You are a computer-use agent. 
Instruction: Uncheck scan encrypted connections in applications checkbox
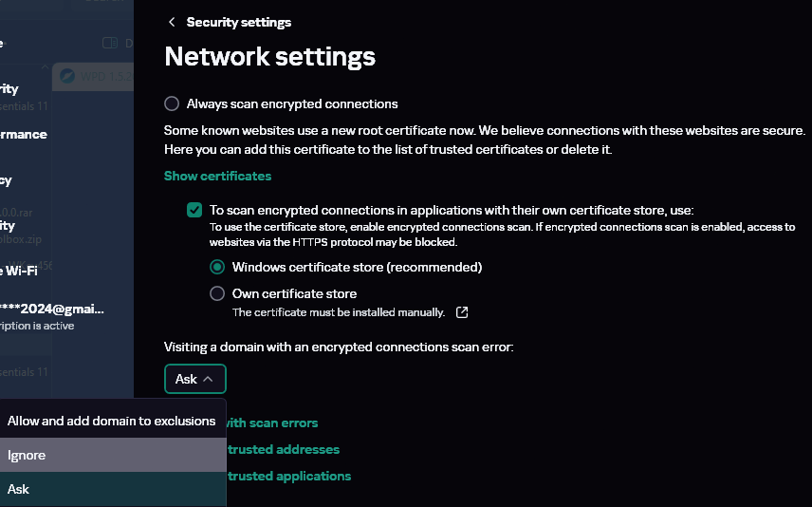194,210
